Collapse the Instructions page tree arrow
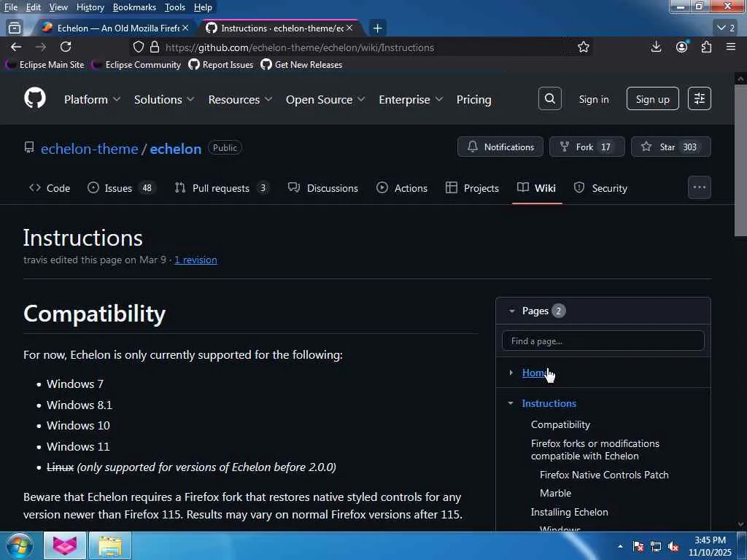 pos(511,403)
